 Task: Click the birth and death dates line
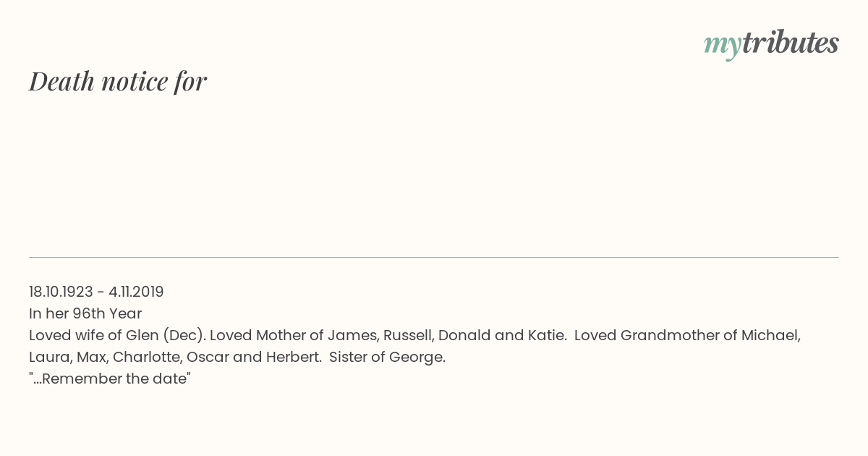96,292
